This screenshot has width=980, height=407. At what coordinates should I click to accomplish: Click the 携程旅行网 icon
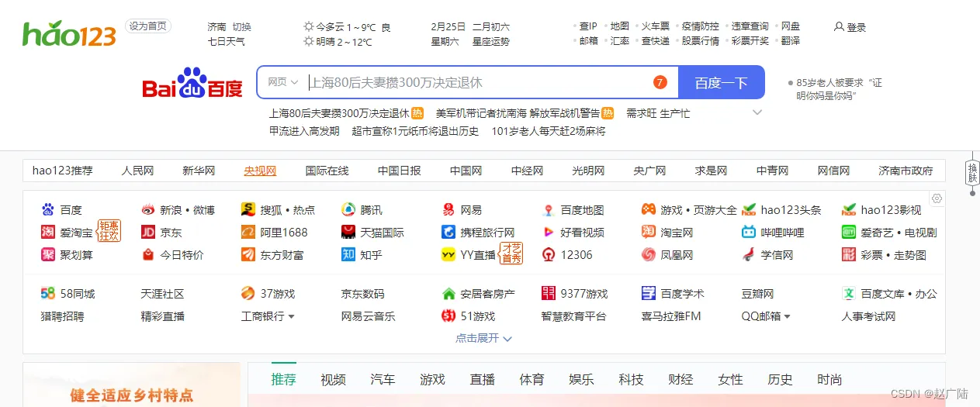point(448,233)
